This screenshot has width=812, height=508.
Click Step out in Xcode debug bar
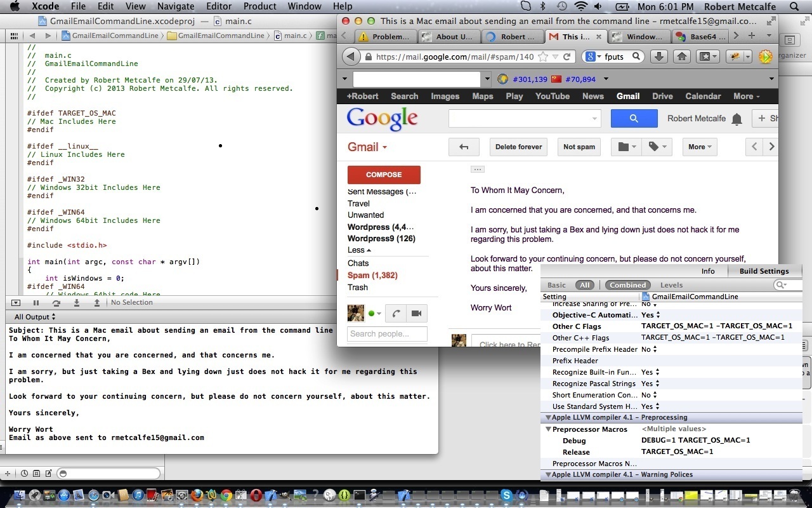tap(97, 303)
